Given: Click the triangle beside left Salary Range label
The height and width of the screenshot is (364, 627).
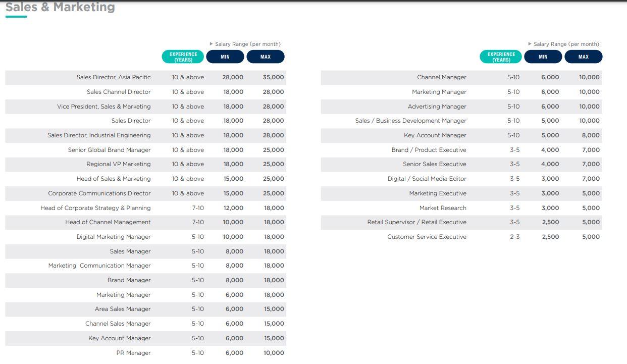Looking at the screenshot, I should pyautogui.click(x=212, y=44).
